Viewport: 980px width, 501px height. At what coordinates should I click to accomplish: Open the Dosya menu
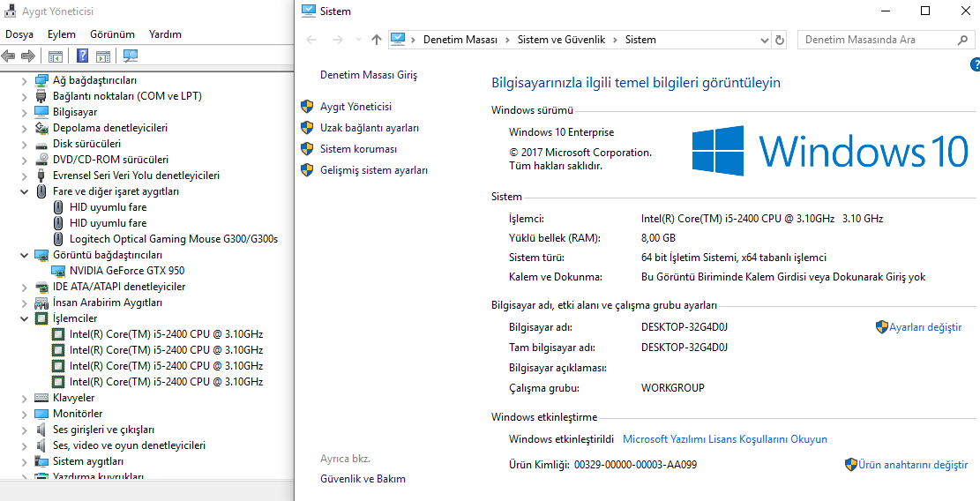19,34
